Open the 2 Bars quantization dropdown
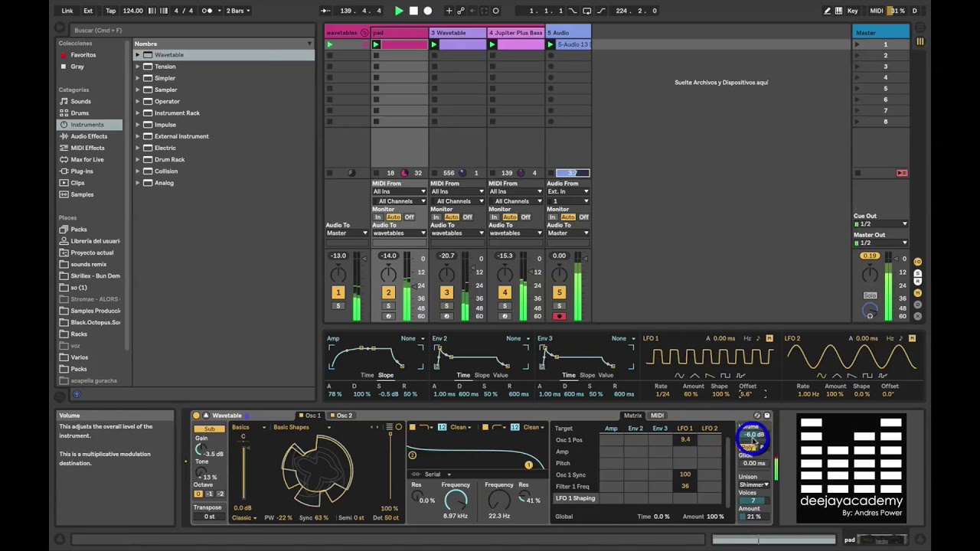The height and width of the screenshot is (551, 980). (238, 11)
